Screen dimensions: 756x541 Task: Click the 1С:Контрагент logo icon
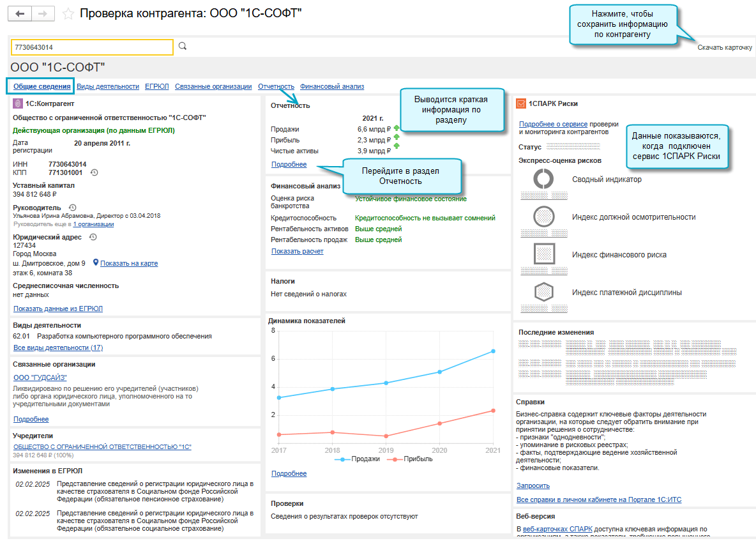click(17, 103)
